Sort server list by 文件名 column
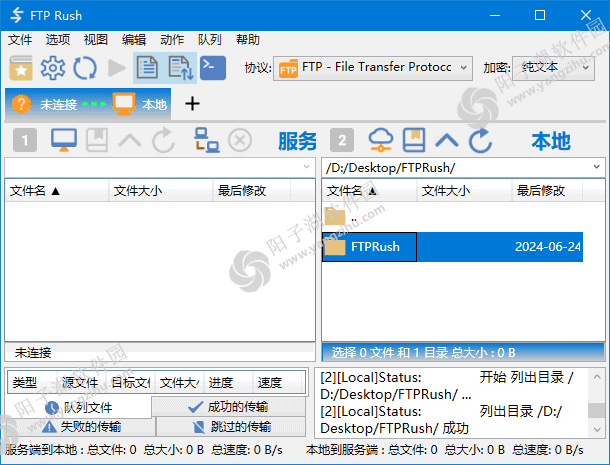 coord(57,191)
